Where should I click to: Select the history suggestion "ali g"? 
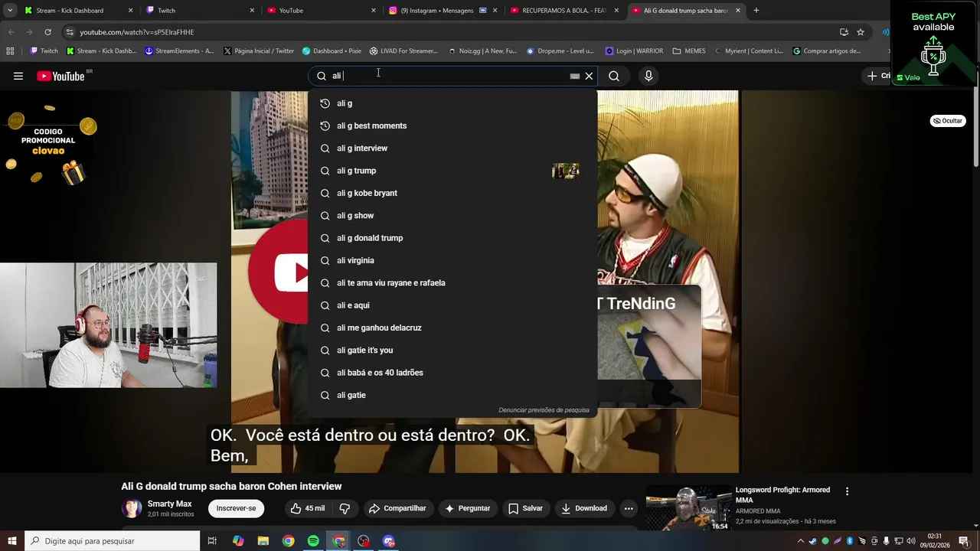pos(452,103)
